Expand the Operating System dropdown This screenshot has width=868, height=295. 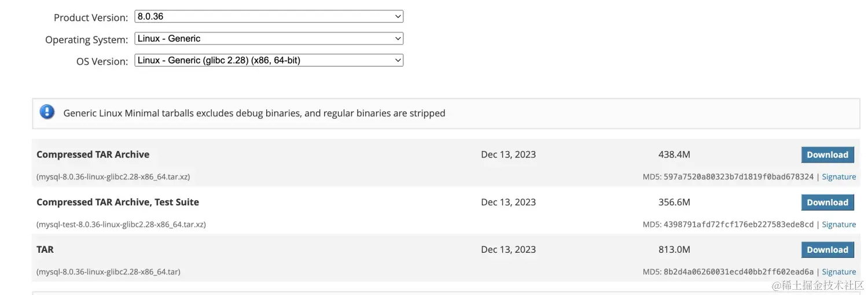269,39
